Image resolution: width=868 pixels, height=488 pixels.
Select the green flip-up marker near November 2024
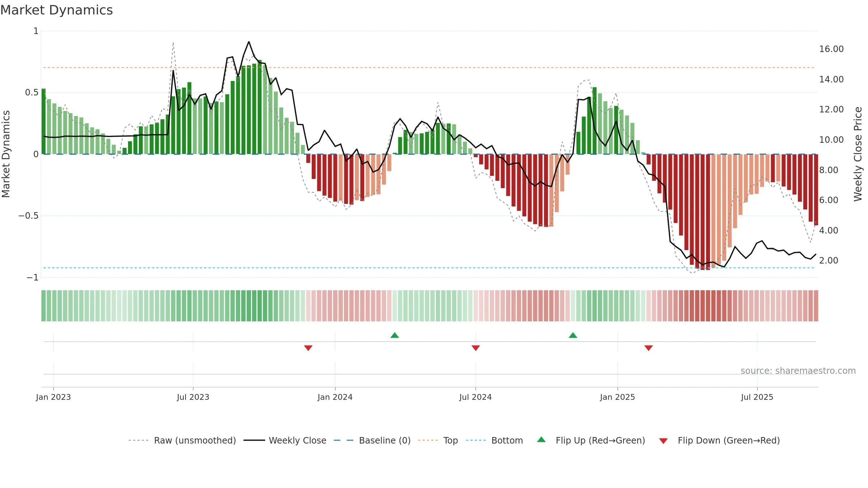point(573,335)
